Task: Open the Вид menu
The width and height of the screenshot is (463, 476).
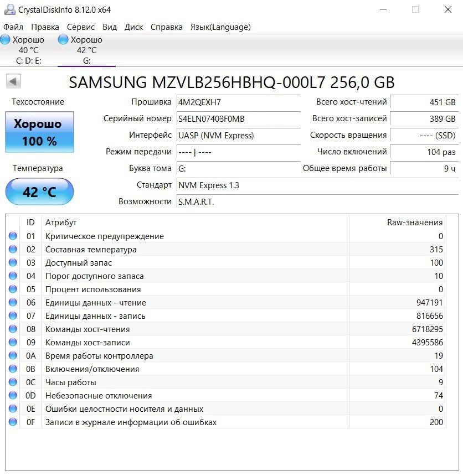Action: click(109, 27)
